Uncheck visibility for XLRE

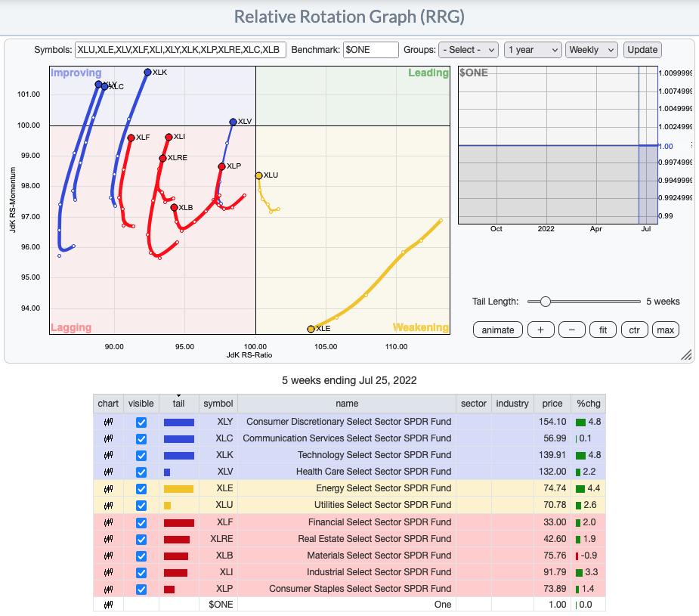(141, 540)
